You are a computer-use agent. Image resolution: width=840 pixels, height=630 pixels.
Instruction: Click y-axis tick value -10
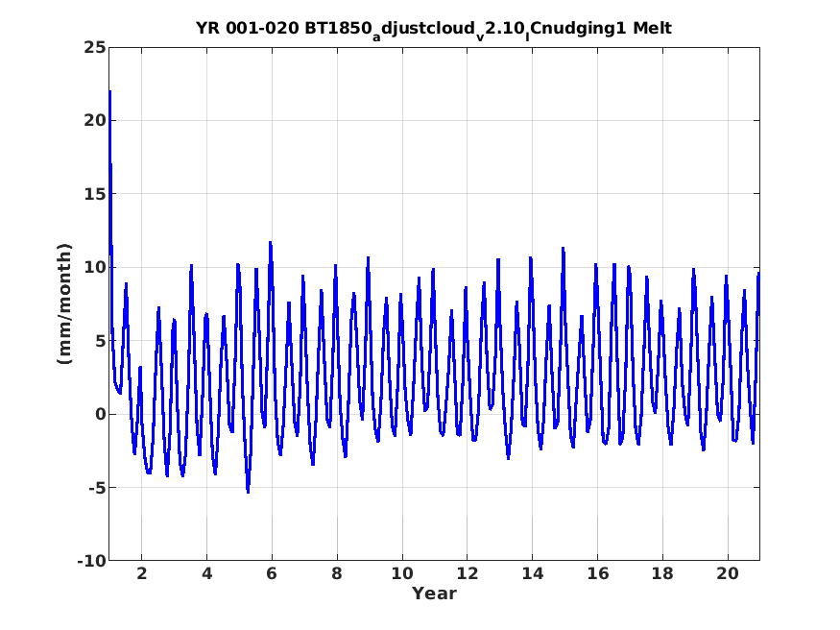pos(92,561)
